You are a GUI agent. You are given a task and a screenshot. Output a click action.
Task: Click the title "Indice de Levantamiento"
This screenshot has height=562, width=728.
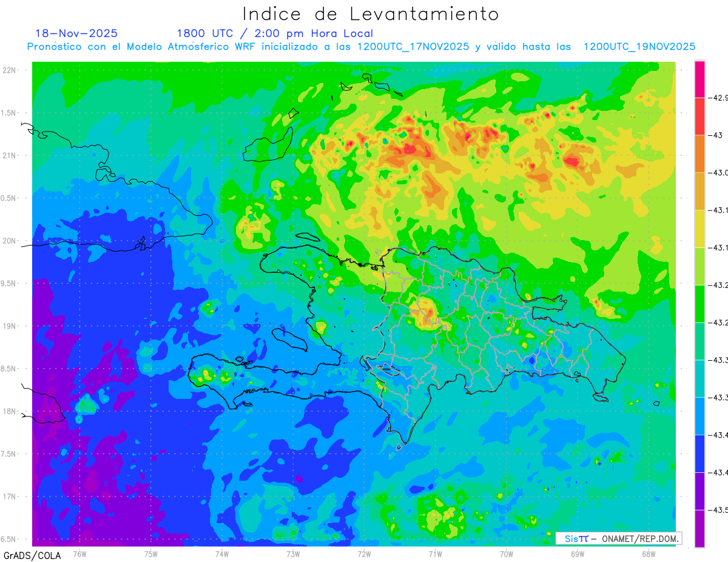click(371, 13)
